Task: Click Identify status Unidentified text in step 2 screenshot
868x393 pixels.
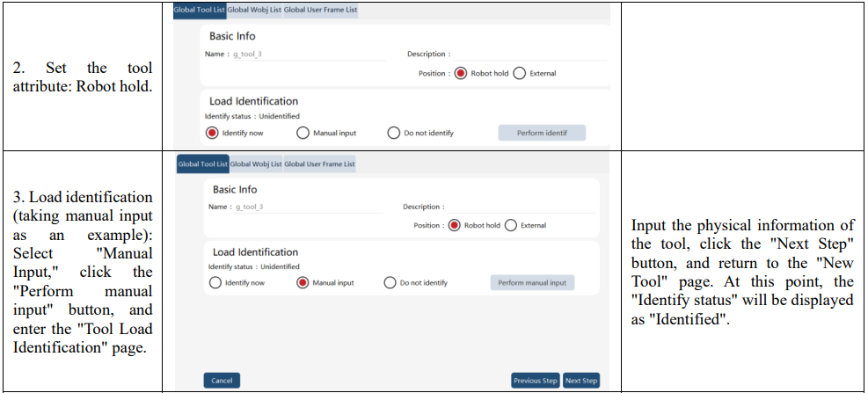Action: (252, 116)
